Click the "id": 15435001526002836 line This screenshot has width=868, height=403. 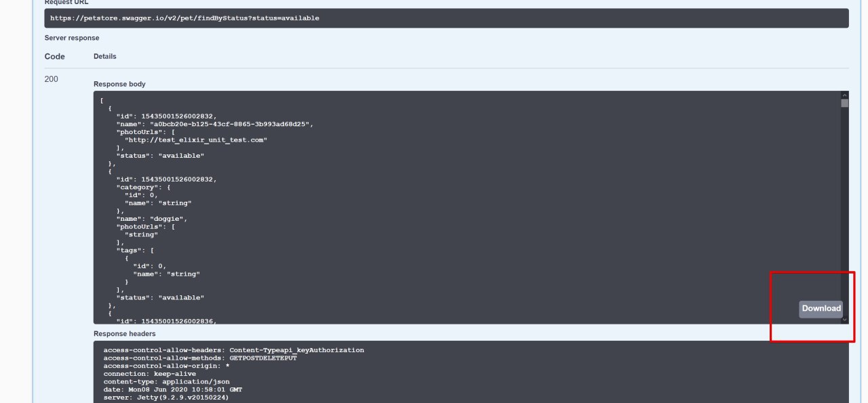pos(167,321)
